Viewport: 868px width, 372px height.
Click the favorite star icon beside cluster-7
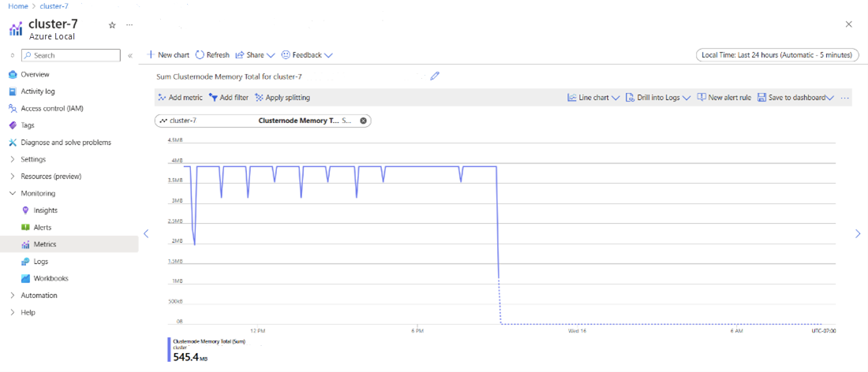[x=112, y=25]
